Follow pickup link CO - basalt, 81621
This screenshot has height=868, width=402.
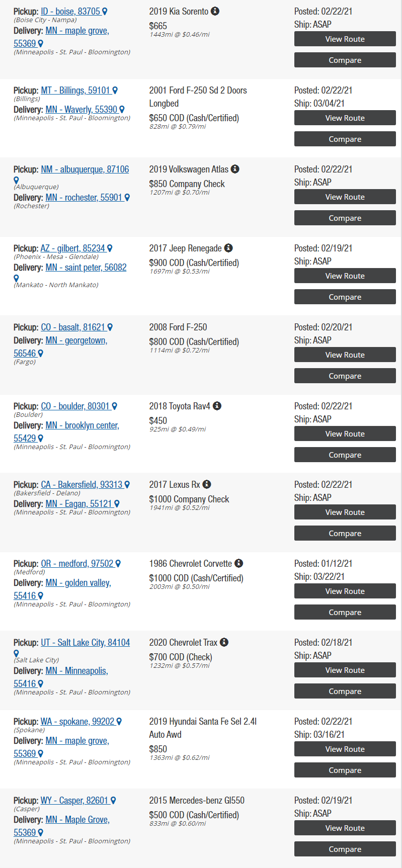[x=73, y=327]
